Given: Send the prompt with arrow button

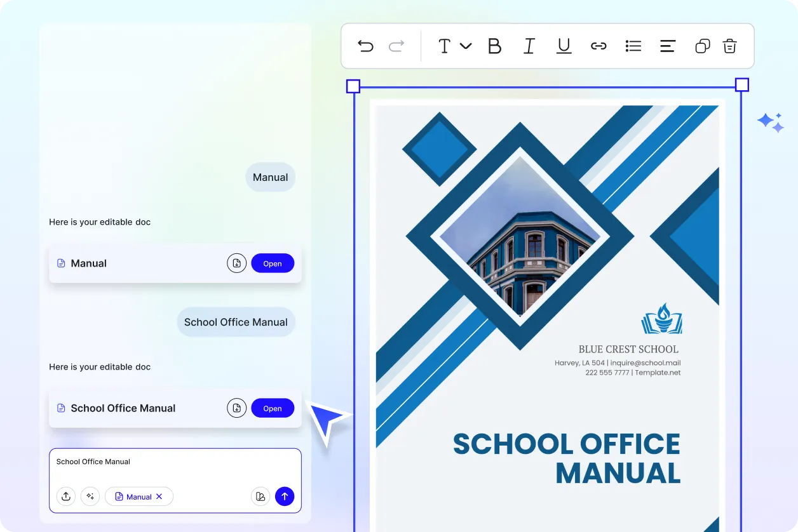Looking at the screenshot, I should 285,496.
